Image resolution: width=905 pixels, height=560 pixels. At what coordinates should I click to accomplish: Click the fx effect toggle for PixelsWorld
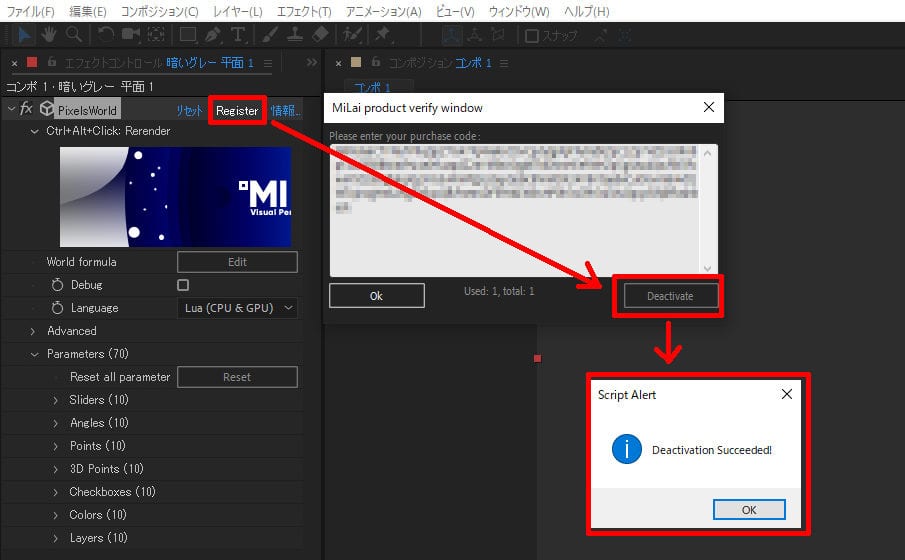pos(27,109)
